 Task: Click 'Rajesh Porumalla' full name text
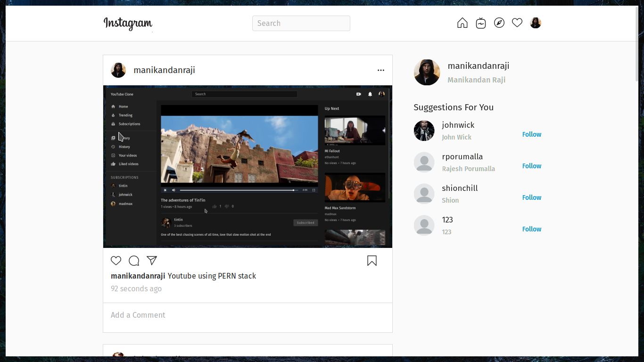(469, 169)
